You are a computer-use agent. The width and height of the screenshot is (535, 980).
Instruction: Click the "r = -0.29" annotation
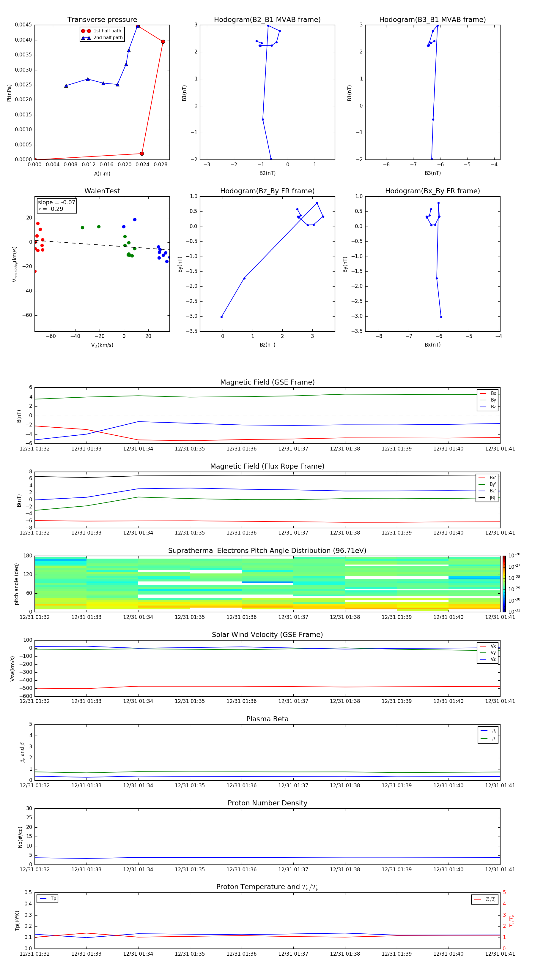pyautogui.click(x=51, y=209)
